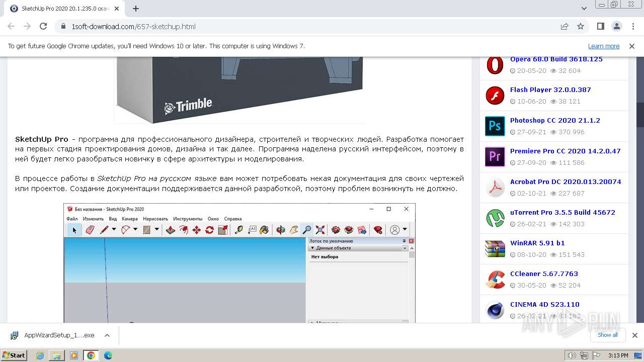Open the WinRAR 5.91 b1 link
Viewport: 644px width, 362px height.
click(x=537, y=243)
